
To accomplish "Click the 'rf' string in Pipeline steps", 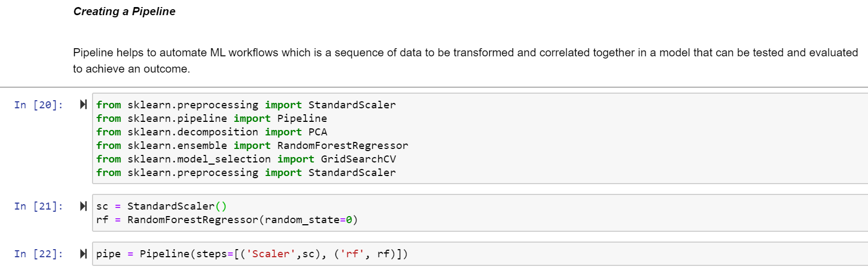I will tap(352, 254).
